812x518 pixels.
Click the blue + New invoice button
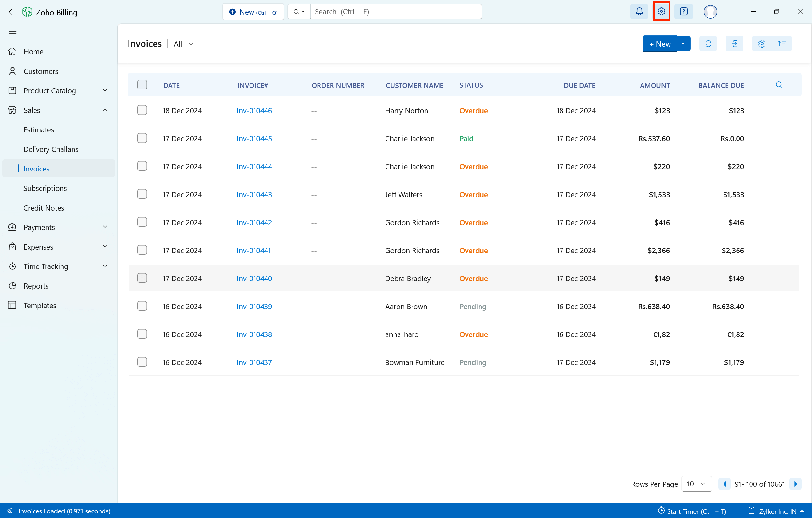click(x=659, y=44)
